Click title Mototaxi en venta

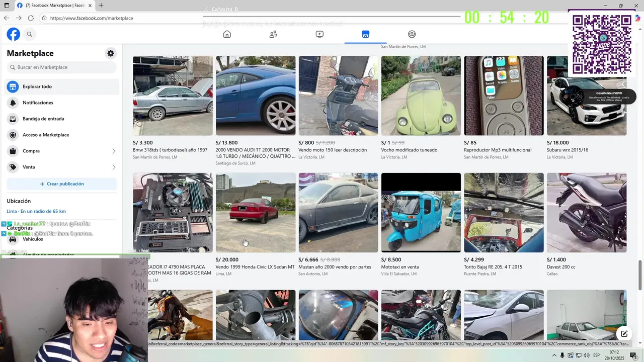click(400, 267)
